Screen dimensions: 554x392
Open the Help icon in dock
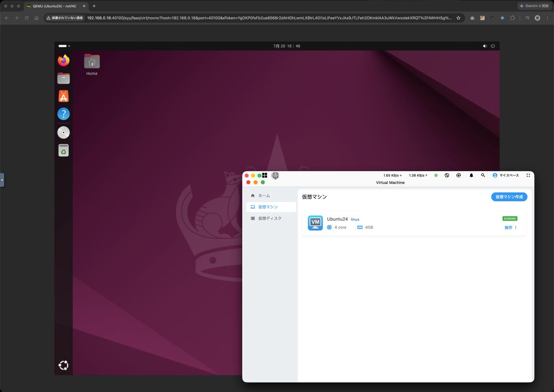coord(63,114)
